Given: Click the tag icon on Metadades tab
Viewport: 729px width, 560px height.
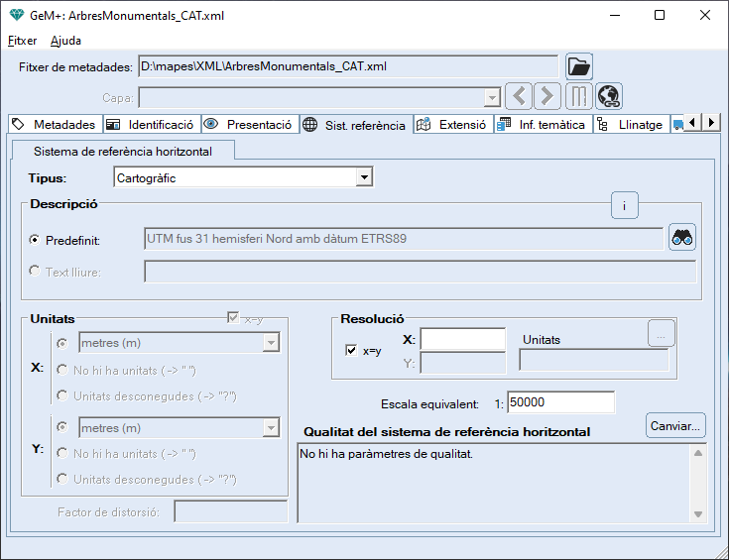Looking at the screenshot, I should [x=18, y=124].
